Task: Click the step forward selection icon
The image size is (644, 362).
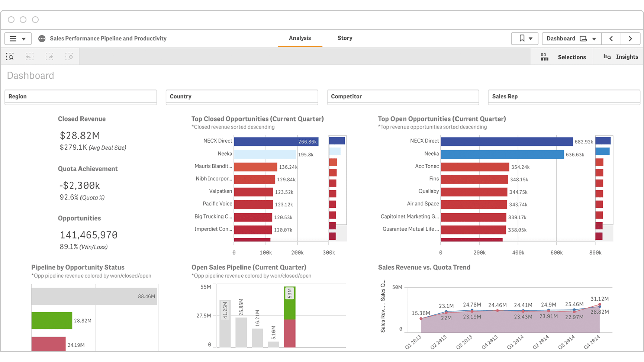Action: pyautogui.click(x=50, y=57)
